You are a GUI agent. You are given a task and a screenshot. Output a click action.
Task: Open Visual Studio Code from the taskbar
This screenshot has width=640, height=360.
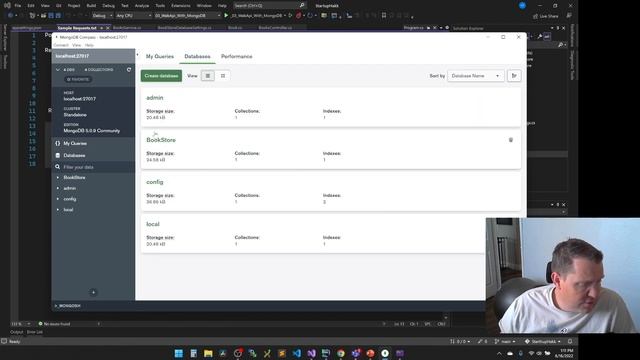[297, 353]
